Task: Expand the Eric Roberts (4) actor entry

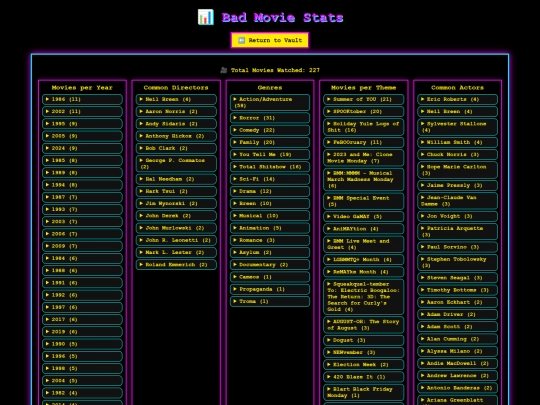Action: [457, 99]
